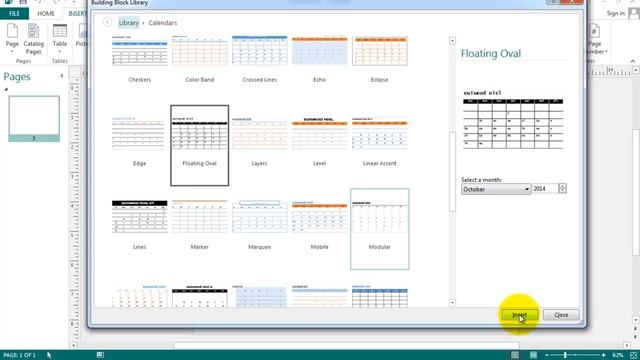Open the Select a month dropdown showing October

496,189
